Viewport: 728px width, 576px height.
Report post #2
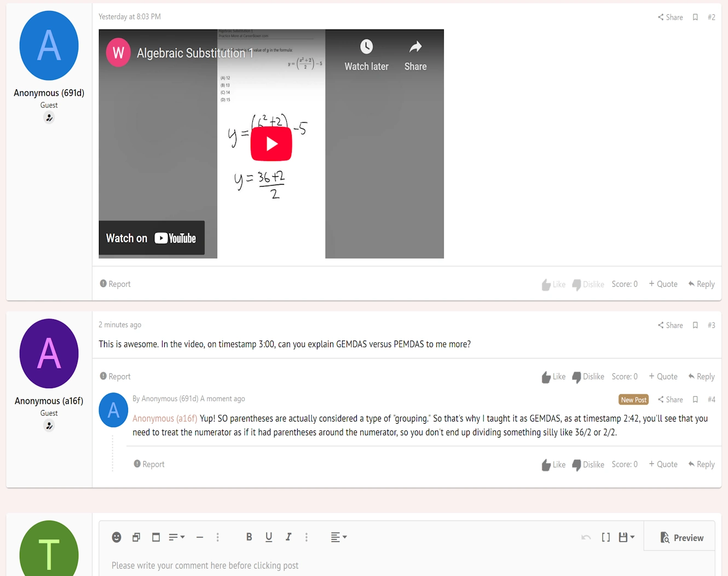tap(115, 284)
